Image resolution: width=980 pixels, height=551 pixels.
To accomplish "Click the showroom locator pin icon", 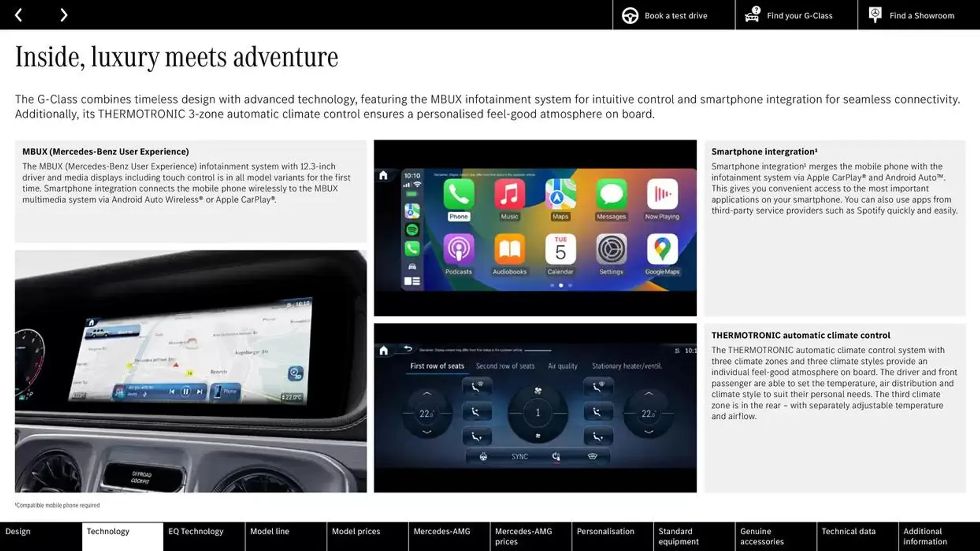I will tap(875, 14).
